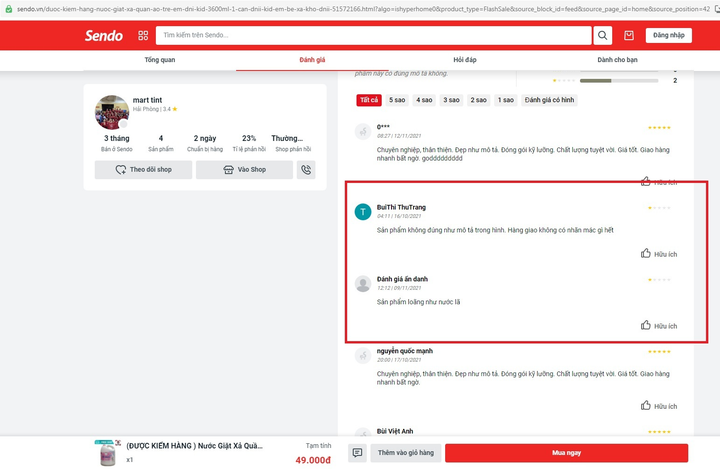720x469 pixels.
Task: Click the search magnifier icon
Action: (x=603, y=36)
